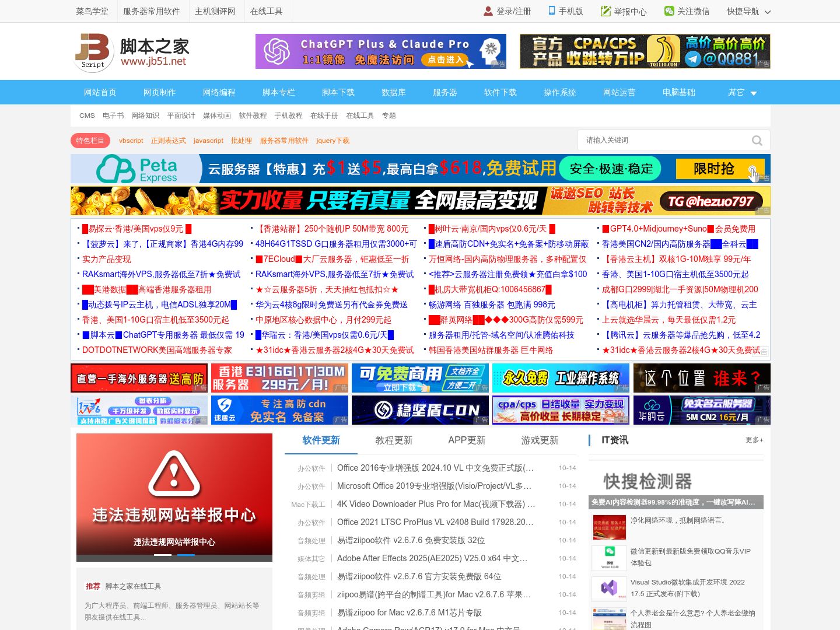Open 4K Video Downloader Plus entry
The width and height of the screenshot is (840, 630).
(436, 504)
